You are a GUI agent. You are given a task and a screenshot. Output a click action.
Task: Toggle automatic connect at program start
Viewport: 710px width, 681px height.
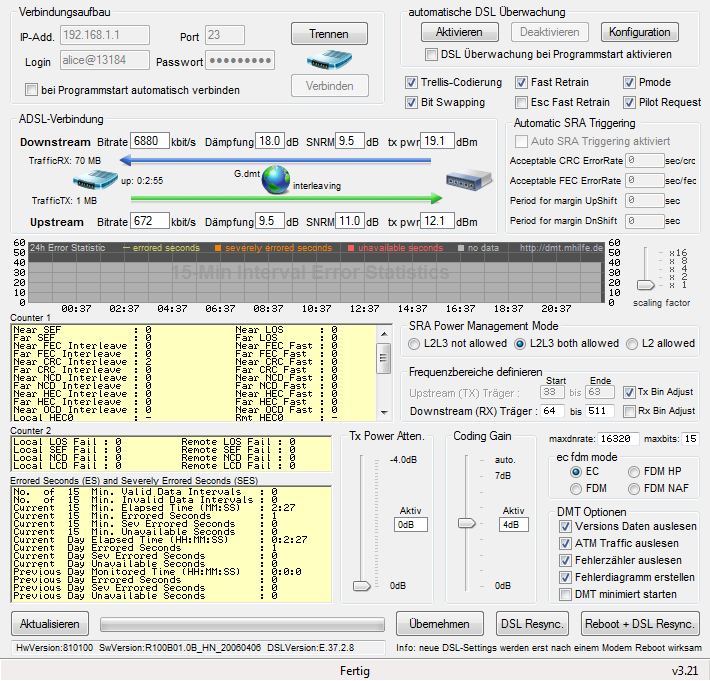pyautogui.click(x=31, y=90)
